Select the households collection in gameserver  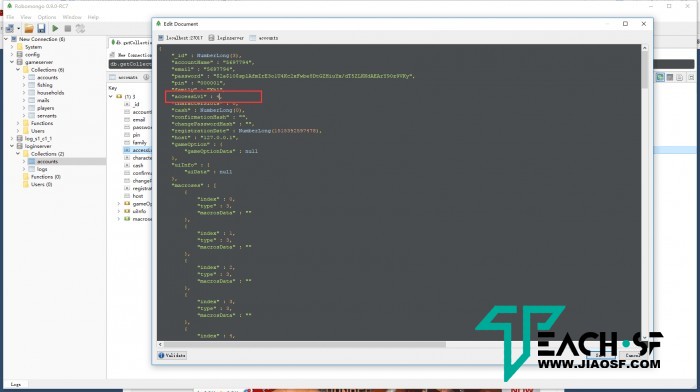tap(50, 93)
